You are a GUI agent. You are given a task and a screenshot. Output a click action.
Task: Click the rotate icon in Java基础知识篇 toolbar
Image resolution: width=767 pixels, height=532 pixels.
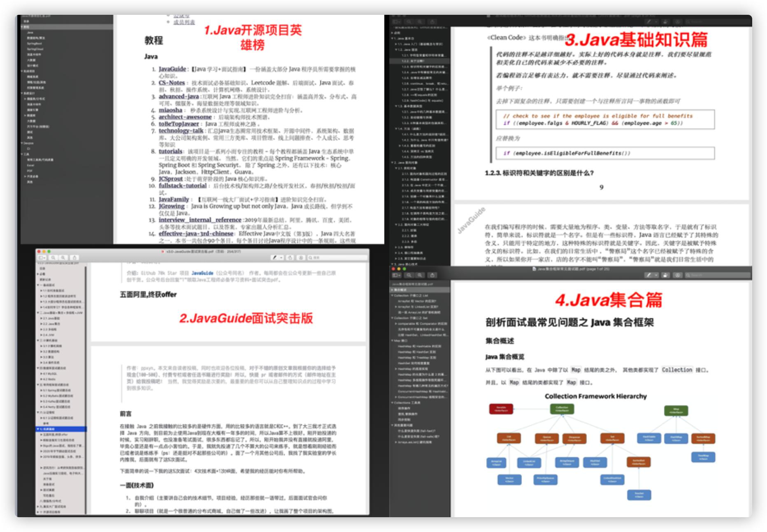click(x=678, y=21)
